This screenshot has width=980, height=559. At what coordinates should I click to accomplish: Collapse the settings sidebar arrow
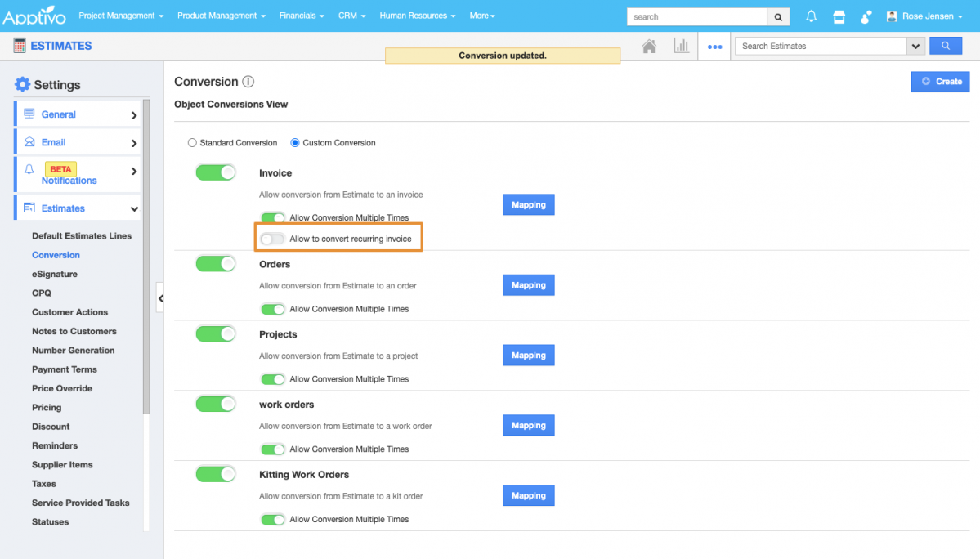160,299
